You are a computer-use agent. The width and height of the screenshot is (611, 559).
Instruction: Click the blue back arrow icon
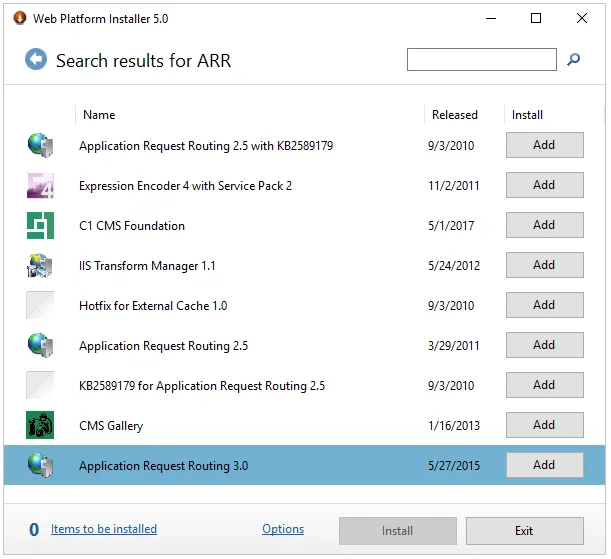pyautogui.click(x=36, y=60)
